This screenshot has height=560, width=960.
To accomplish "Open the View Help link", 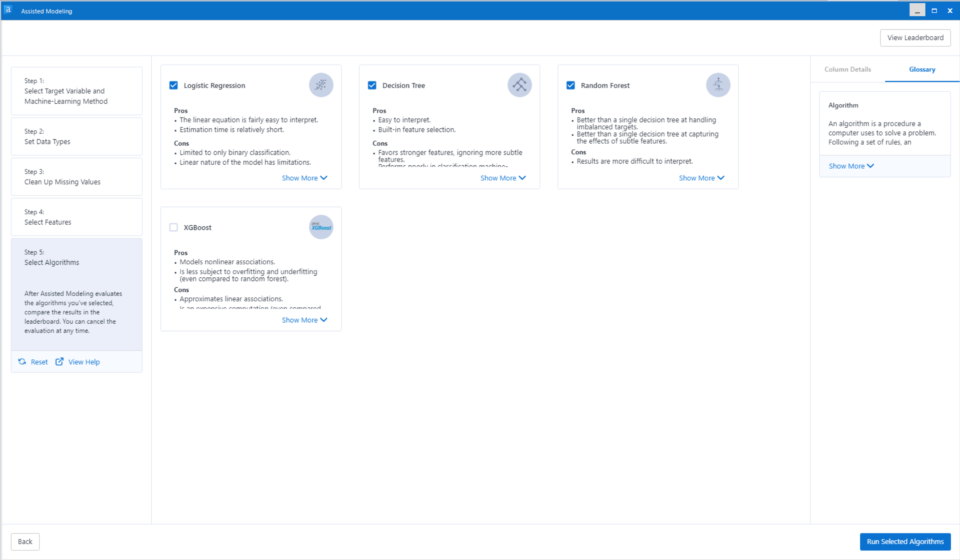I will coord(84,362).
